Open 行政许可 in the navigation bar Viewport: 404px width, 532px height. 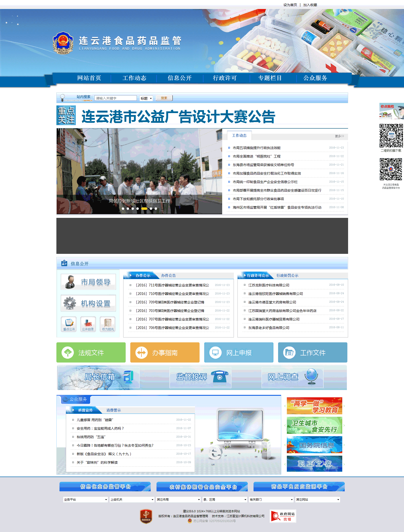pyautogui.click(x=225, y=78)
